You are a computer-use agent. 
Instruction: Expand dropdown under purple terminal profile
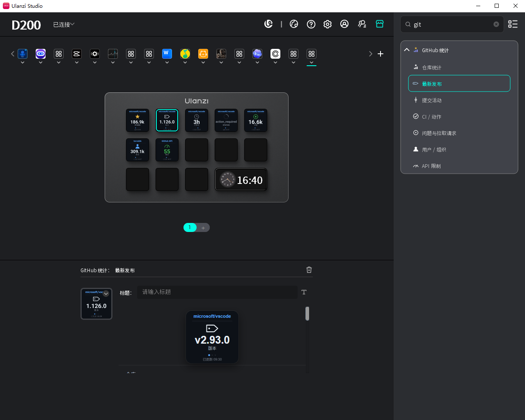coord(257,63)
